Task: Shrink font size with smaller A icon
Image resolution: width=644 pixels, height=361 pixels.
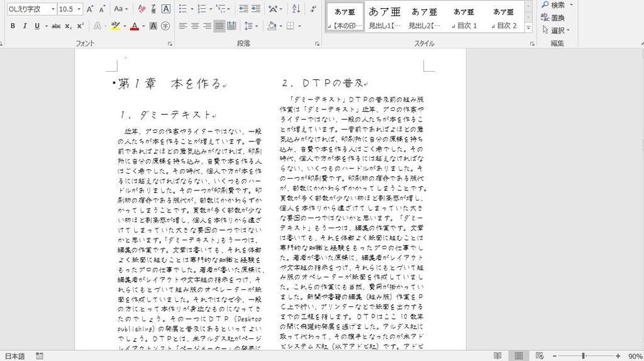Action: click(103, 9)
